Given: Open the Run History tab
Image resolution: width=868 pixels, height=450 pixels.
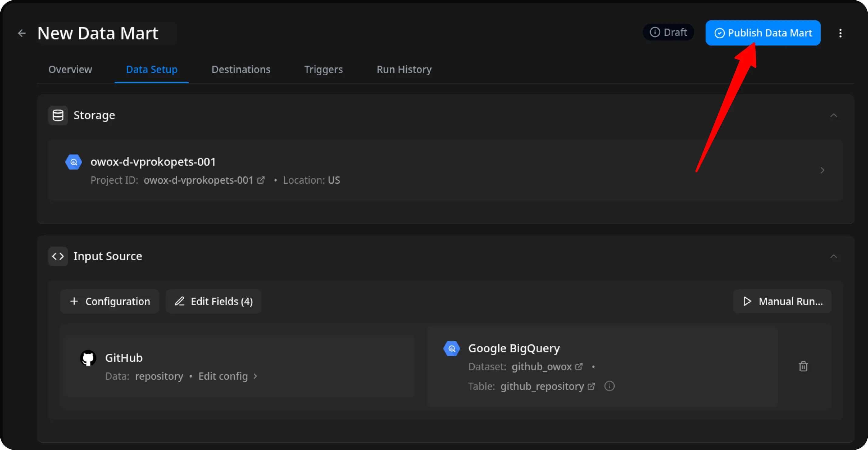Looking at the screenshot, I should (404, 70).
